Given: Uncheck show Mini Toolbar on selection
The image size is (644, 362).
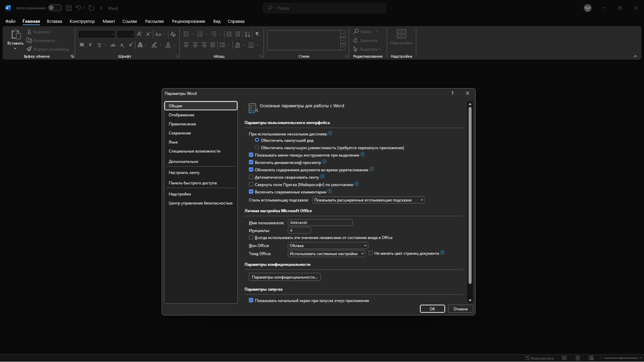Looking at the screenshot, I should [251, 155].
